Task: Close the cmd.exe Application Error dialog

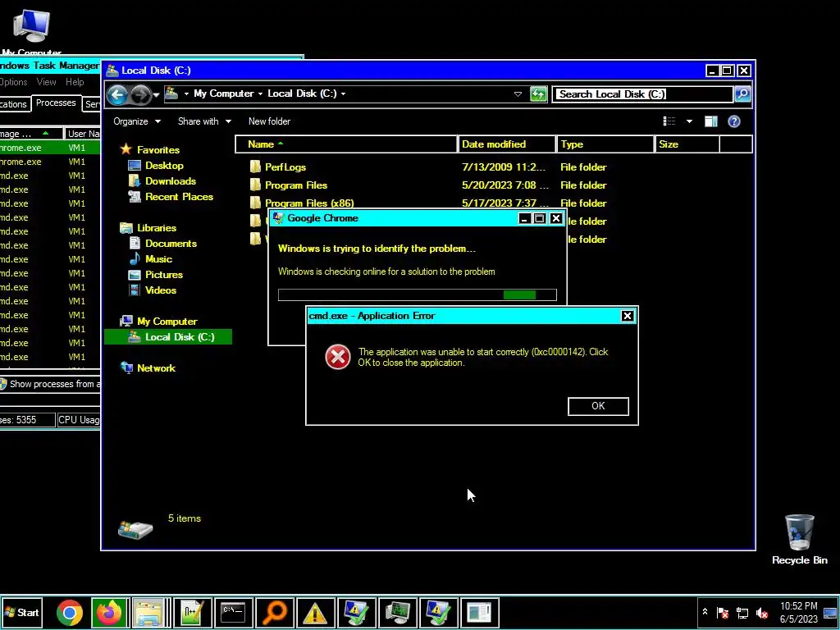Action: tap(627, 316)
